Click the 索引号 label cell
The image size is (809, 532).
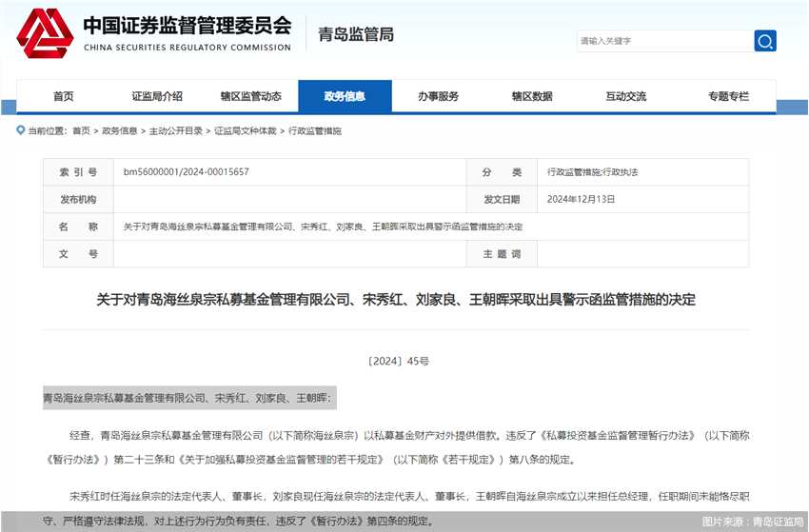click(78, 172)
